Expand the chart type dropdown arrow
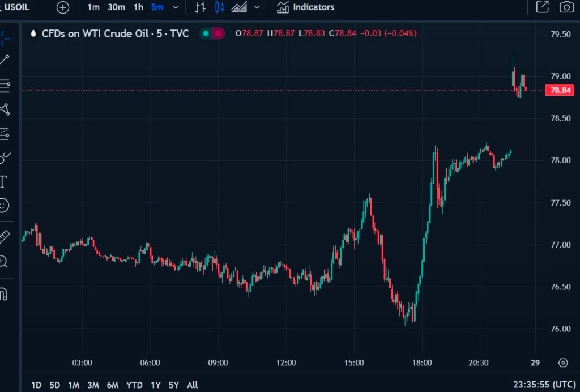This screenshot has height=392, width=580. (x=258, y=7)
